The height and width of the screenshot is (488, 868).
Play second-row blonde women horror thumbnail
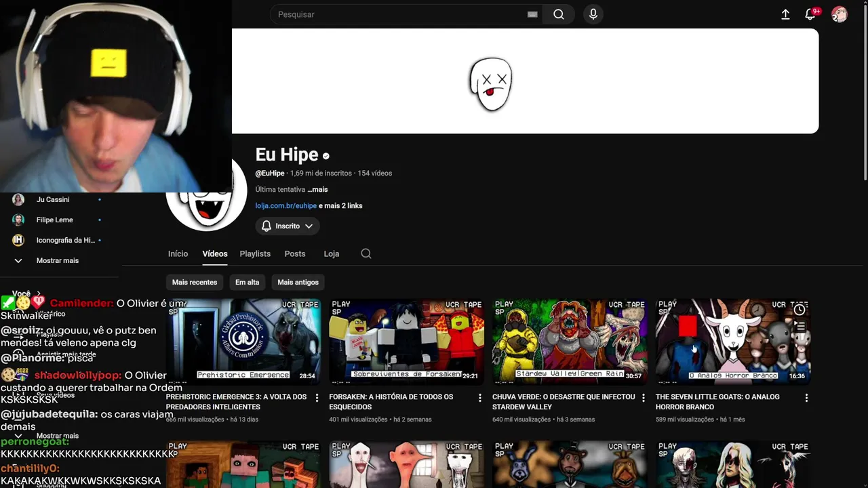(733, 464)
